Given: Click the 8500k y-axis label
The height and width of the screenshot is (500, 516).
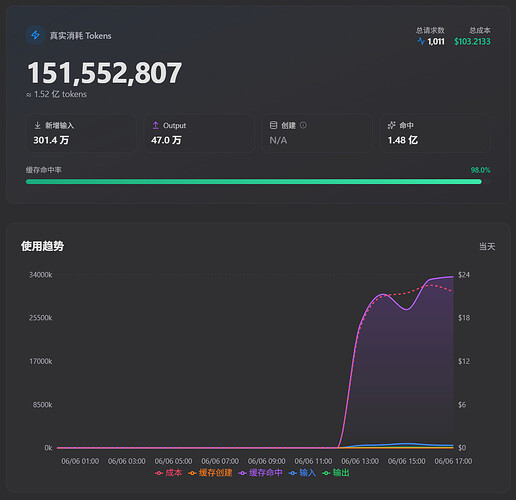Looking at the screenshot, I should coord(42,405).
